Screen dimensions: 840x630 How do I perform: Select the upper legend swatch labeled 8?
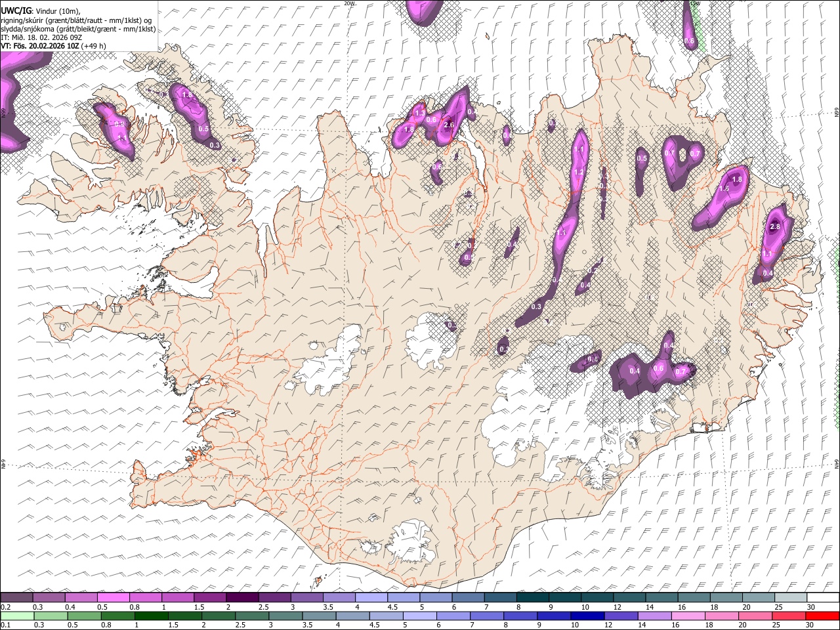click(x=532, y=597)
